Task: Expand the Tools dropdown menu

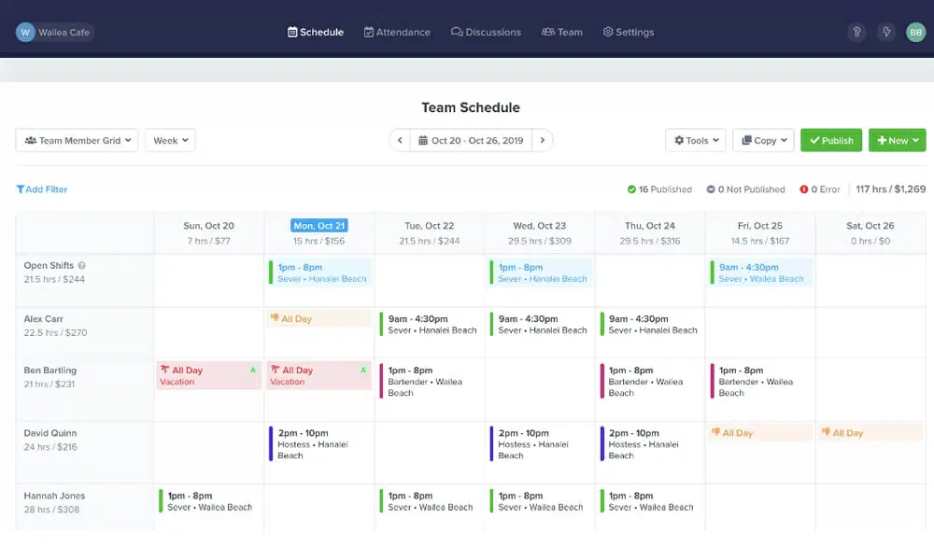Action: click(696, 140)
